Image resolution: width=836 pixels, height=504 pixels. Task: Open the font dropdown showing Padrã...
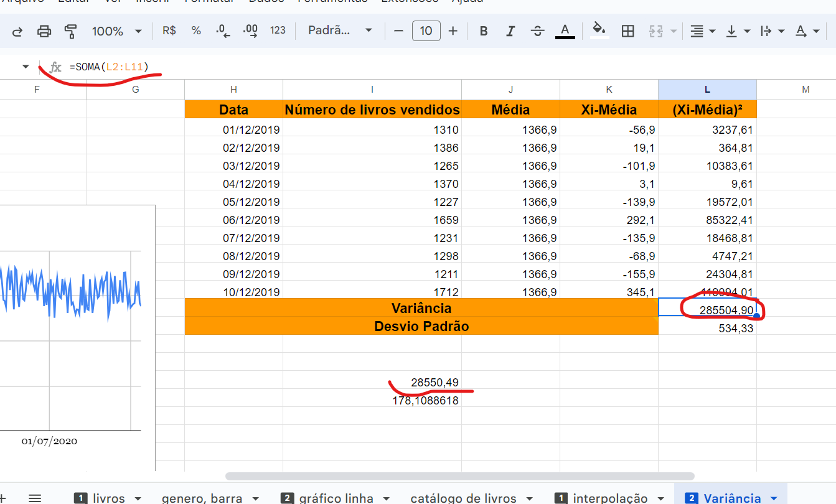pos(340,30)
